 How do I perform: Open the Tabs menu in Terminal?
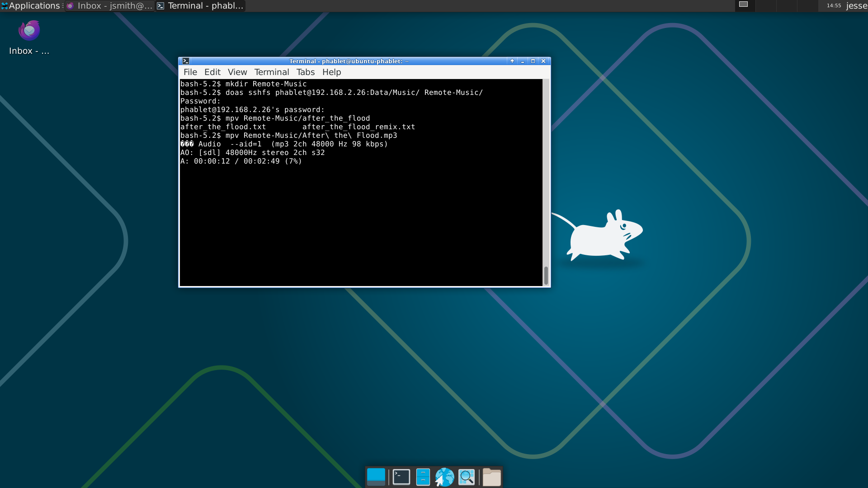pyautogui.click(x=306, y=72)
